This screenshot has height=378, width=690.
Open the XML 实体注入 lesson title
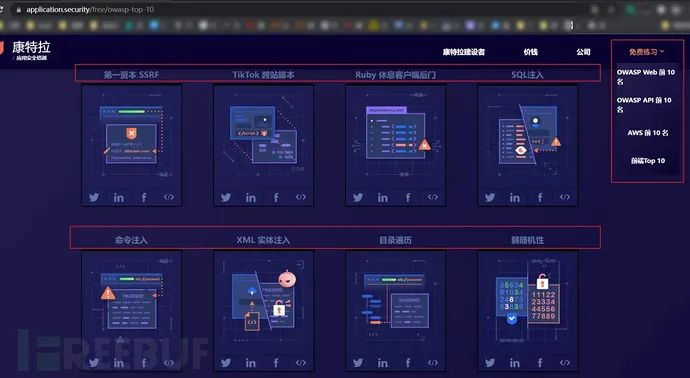[x=263, y=240]
